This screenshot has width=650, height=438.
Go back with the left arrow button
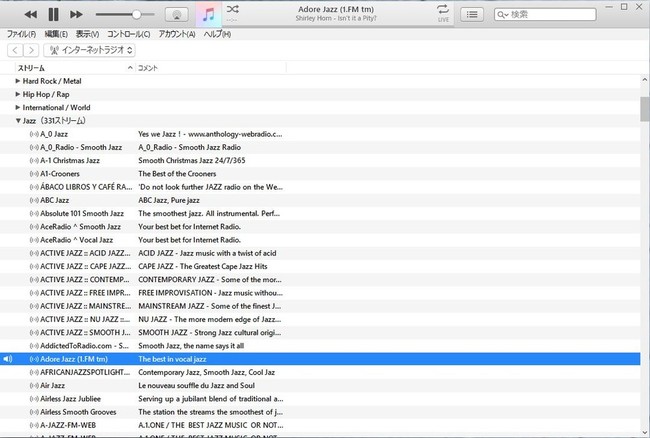[15, 50]
